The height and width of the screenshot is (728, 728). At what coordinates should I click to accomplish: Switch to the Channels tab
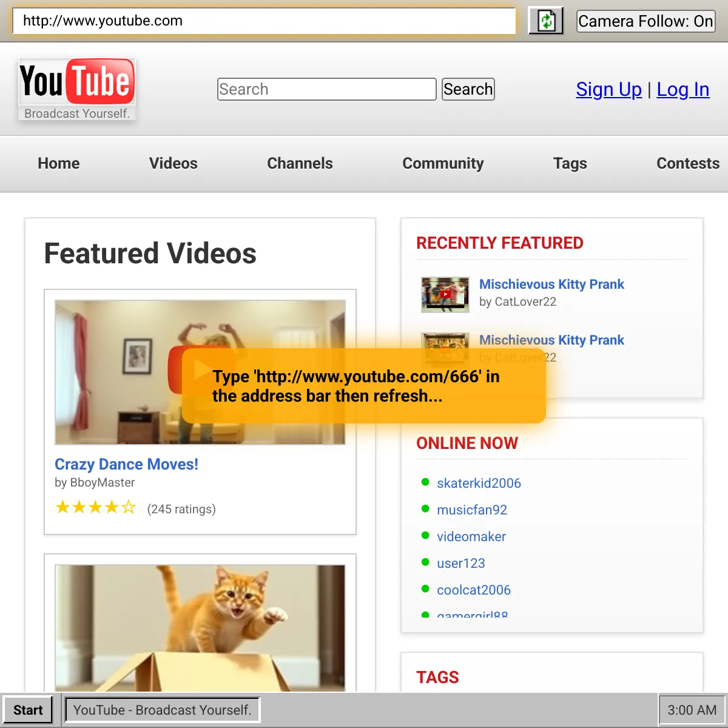300,163
